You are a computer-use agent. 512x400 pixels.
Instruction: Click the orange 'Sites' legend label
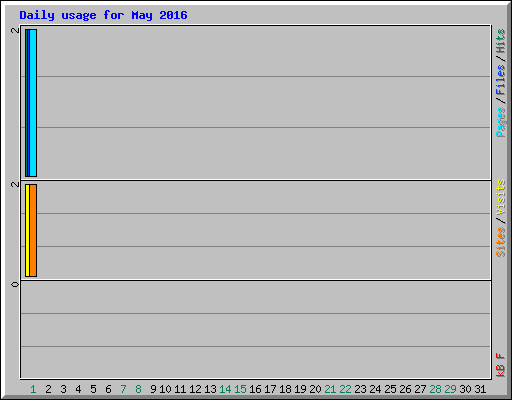point(500,242)
